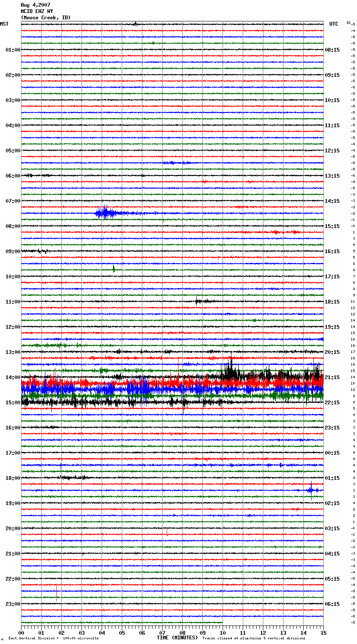Select the '10:00' MST hour label

pos(13,277)
